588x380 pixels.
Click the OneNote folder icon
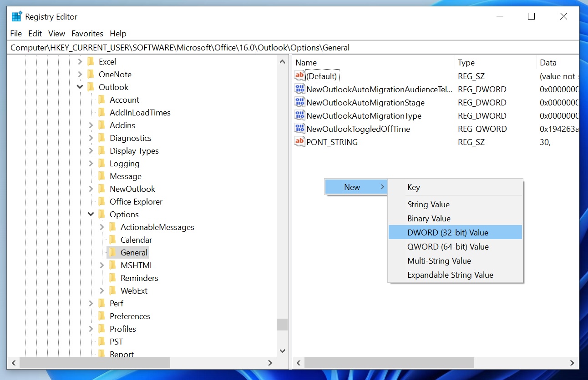(x=91, y=75)
